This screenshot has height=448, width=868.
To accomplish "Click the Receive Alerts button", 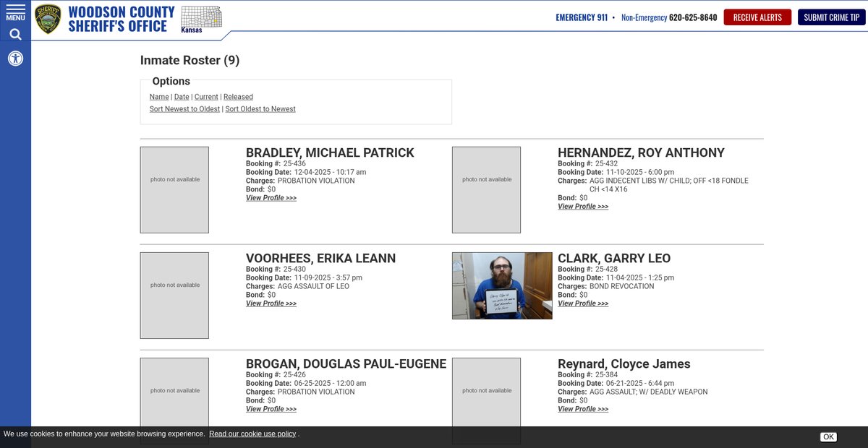I will click(x=757, y=17).
